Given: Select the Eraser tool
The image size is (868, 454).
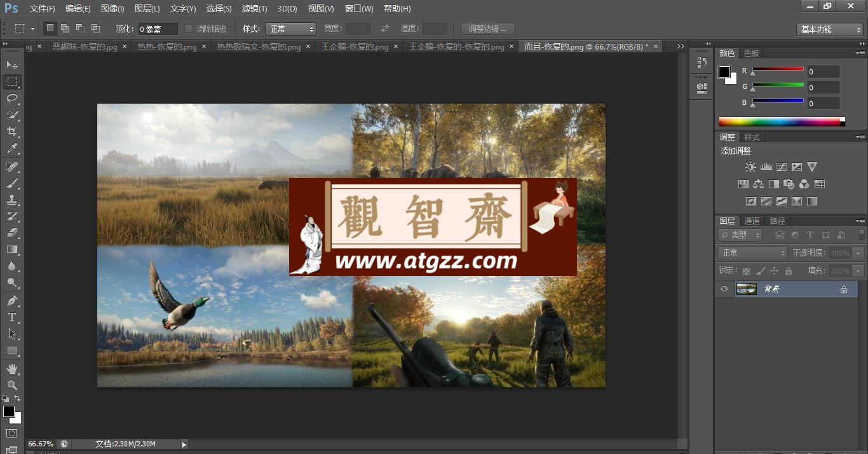Looking at the screenshot, I should [x=12, y=233].
